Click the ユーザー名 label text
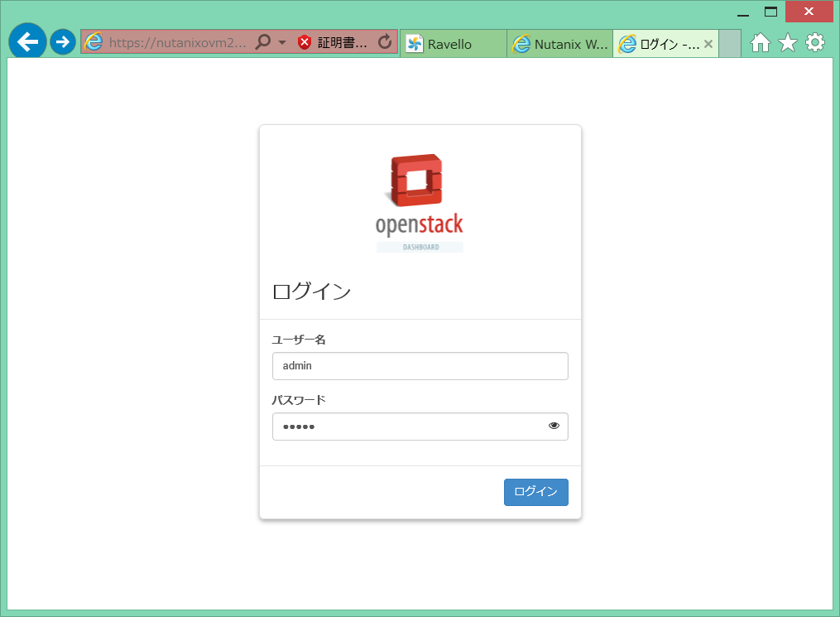The image size is (840, 617). [299, 340]
